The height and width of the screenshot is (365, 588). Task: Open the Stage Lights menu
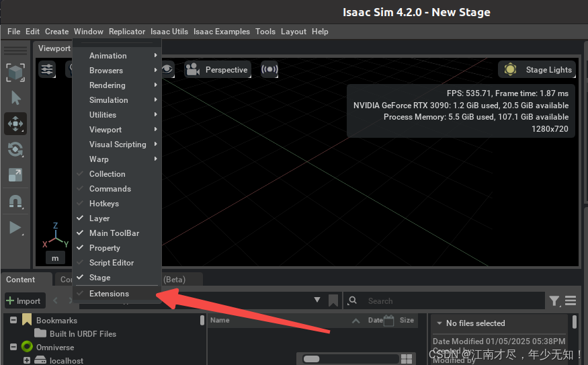[537, 70]
